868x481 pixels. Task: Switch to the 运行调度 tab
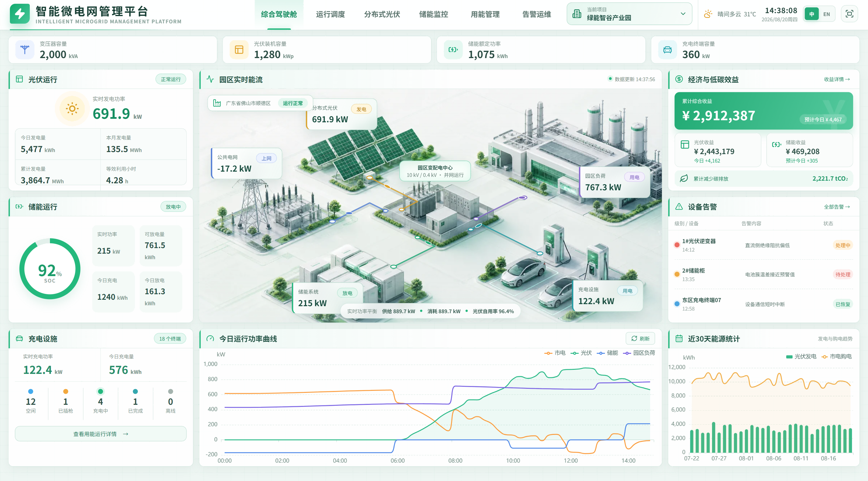click(330, 14)
